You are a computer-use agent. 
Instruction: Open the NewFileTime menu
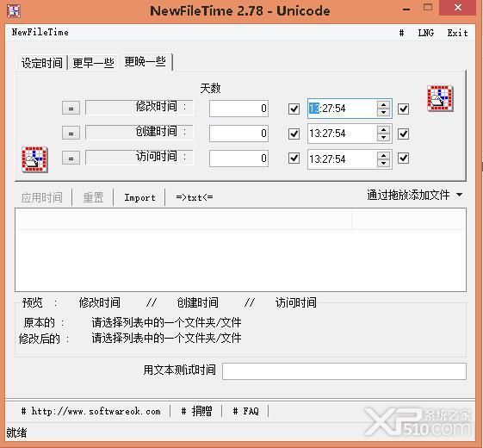click(40, 33)
